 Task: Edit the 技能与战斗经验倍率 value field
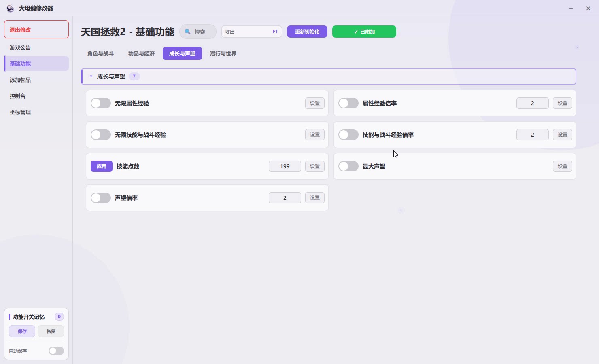pyautogui.click(x=533, y=135)
